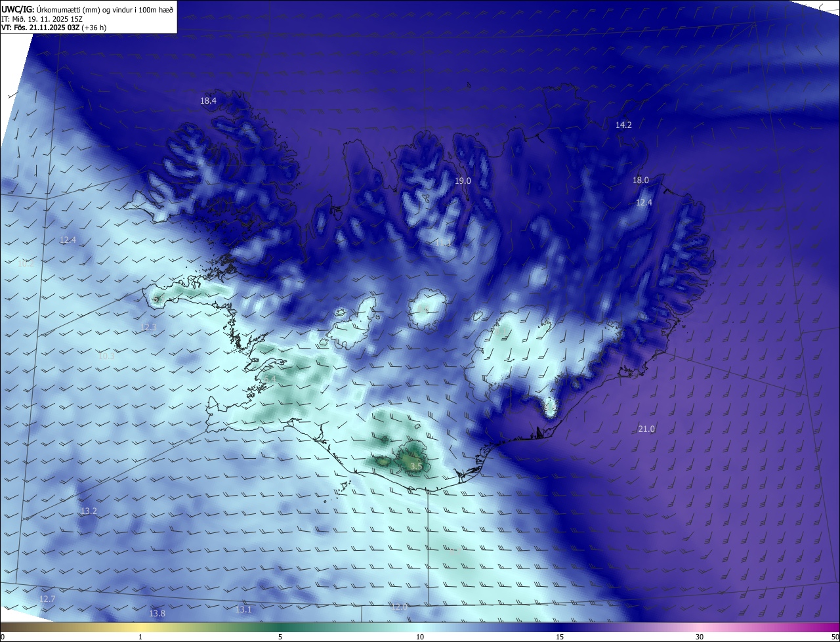This screenshot has height=642, width=840.
Task: Click the color scale label '10'
Action: (x=420, y=637)
